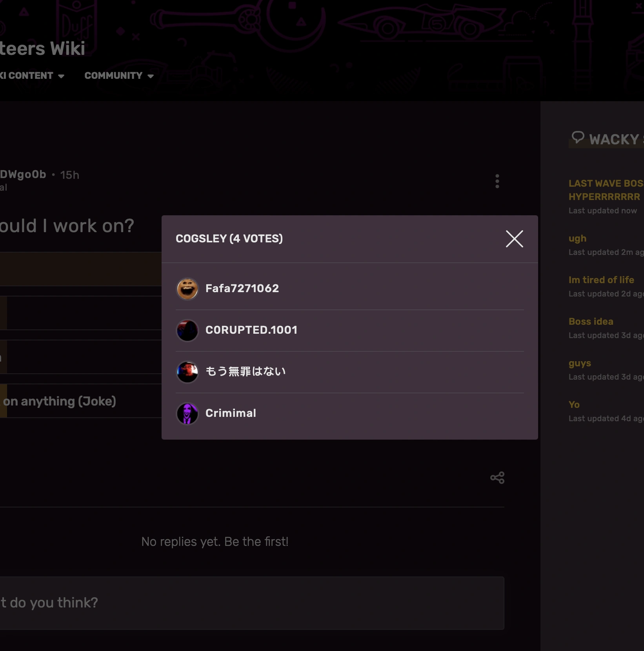Click the reply text input field

coord(251,603)
